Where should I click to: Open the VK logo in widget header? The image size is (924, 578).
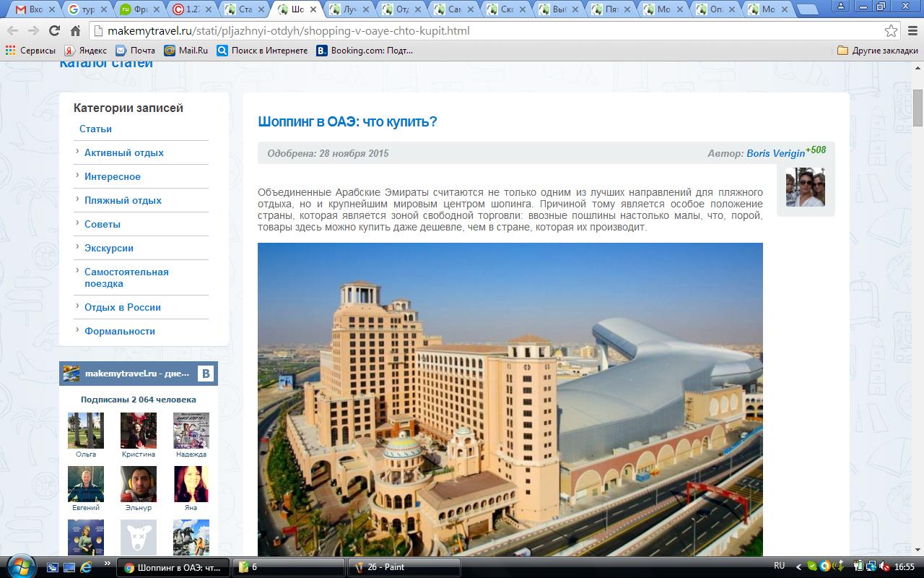pyautogui.click(x=206, y=374)
